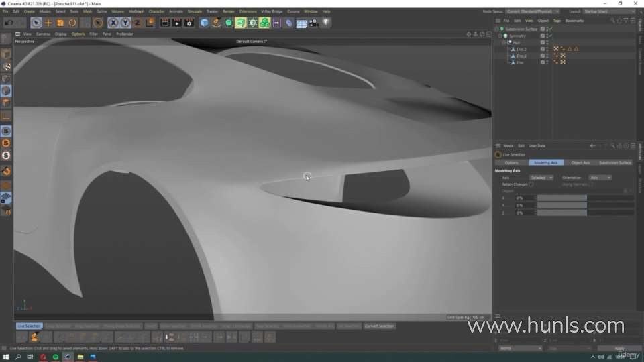Toggle the X axis lock
The image size is (644, 362).
(x=113, y=23)
